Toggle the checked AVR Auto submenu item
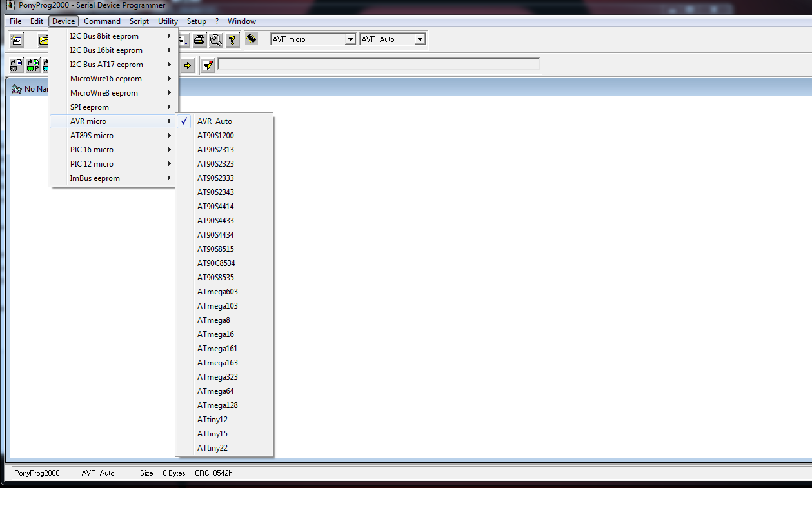 click(224, 121)
